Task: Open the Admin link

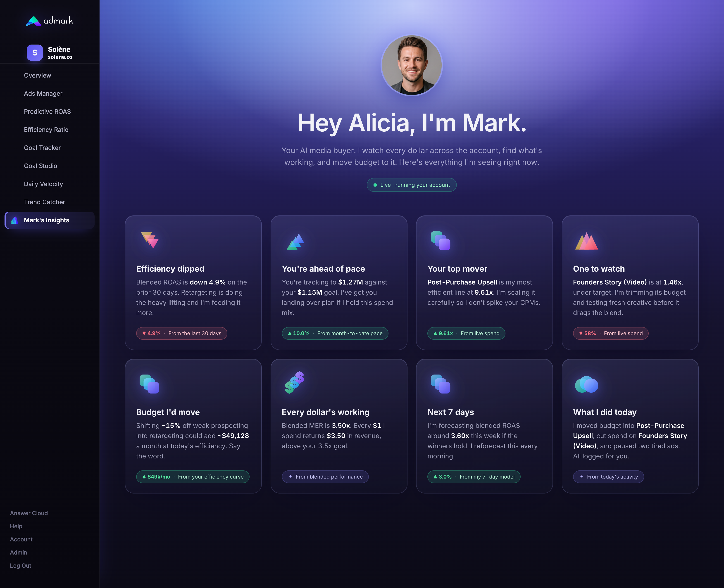Action: click(x=18, y=552)
